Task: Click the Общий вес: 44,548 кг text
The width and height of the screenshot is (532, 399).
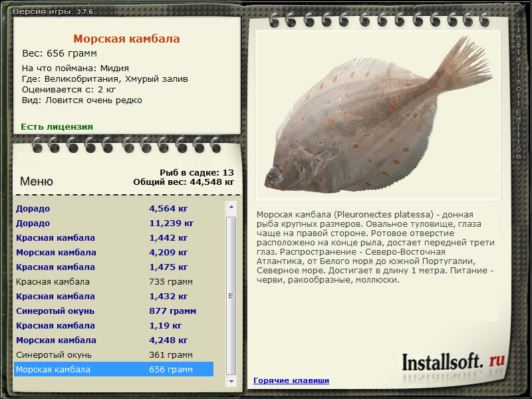Action: 184,182
